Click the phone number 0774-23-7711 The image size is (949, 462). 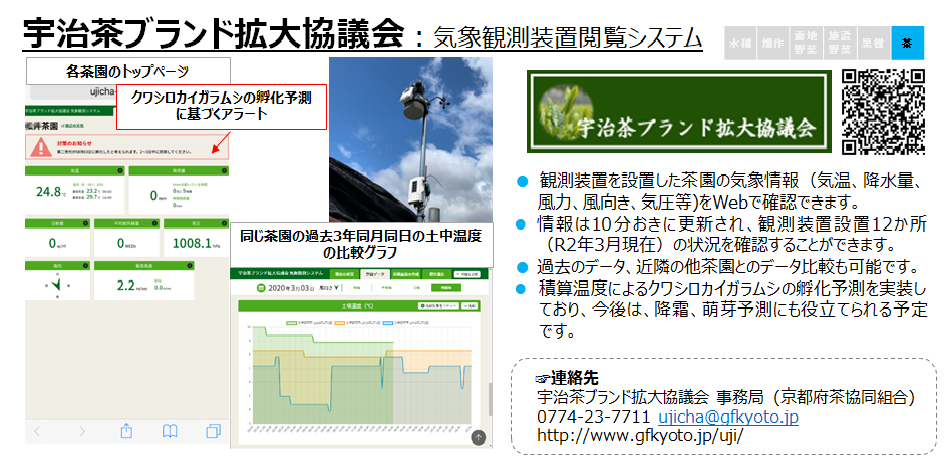pos(593,417)
